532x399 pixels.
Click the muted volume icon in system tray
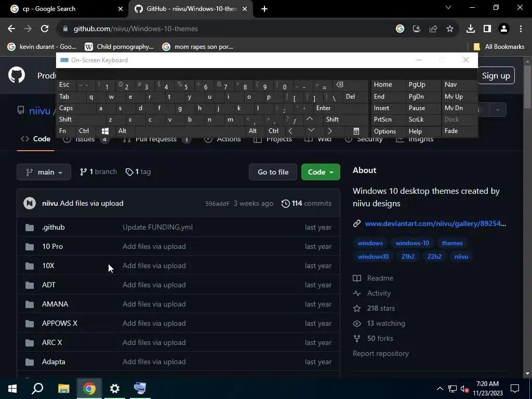click(x=464, y=389)
